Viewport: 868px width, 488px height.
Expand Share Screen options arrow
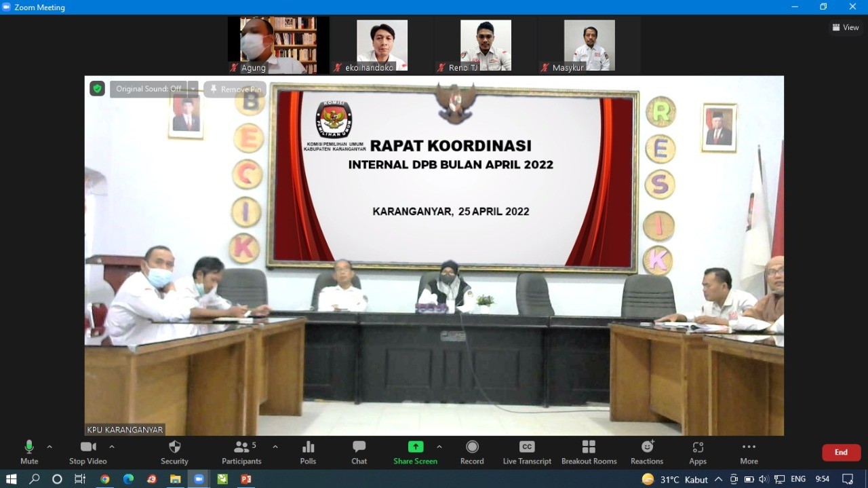439,447
